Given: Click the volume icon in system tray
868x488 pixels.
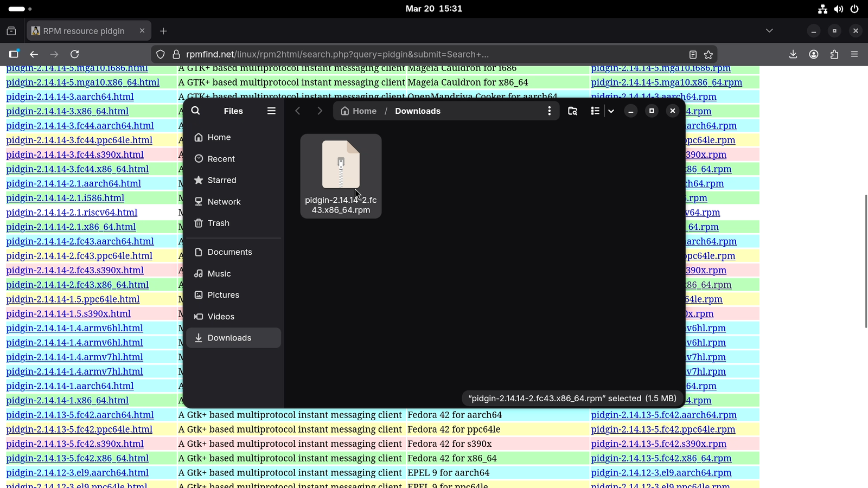Looking at the screenshot, I should tap(839, 9).
